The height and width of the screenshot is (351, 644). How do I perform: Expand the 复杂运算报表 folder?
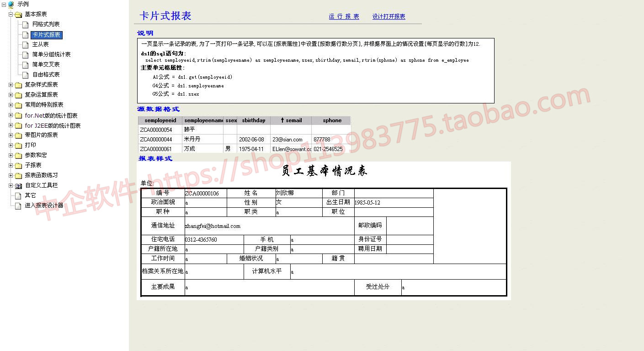click(11, 95)
